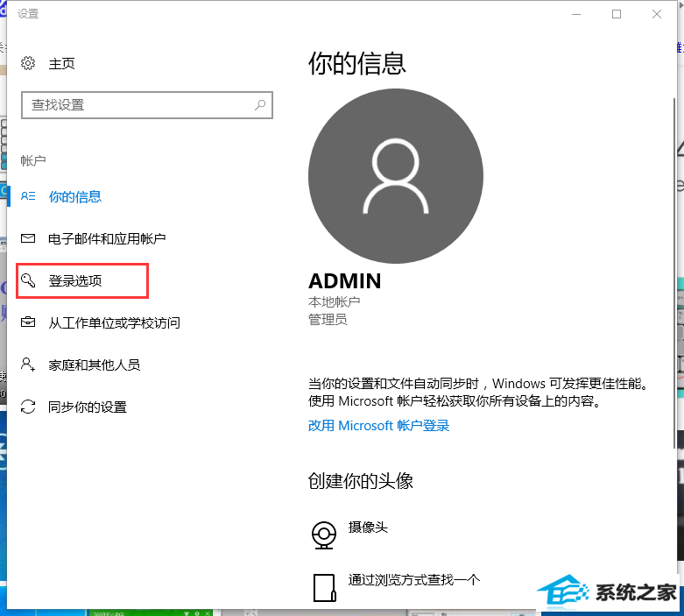Click the ADMIN account name text

tap(344, 281)
